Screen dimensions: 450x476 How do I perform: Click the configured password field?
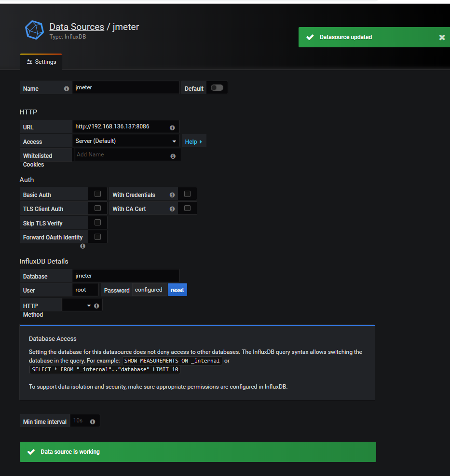tap(149, 290)
